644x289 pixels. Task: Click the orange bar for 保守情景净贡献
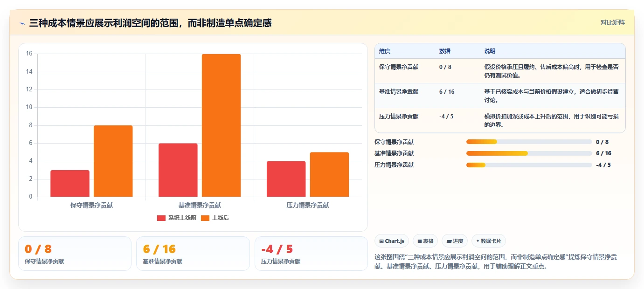click(113, 161)
